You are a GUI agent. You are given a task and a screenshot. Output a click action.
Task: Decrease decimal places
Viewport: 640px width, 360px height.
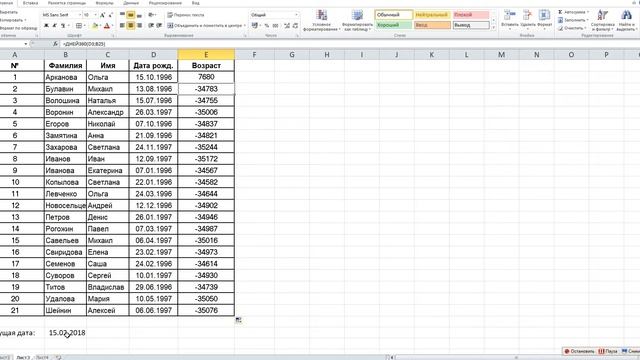point(295,26)
